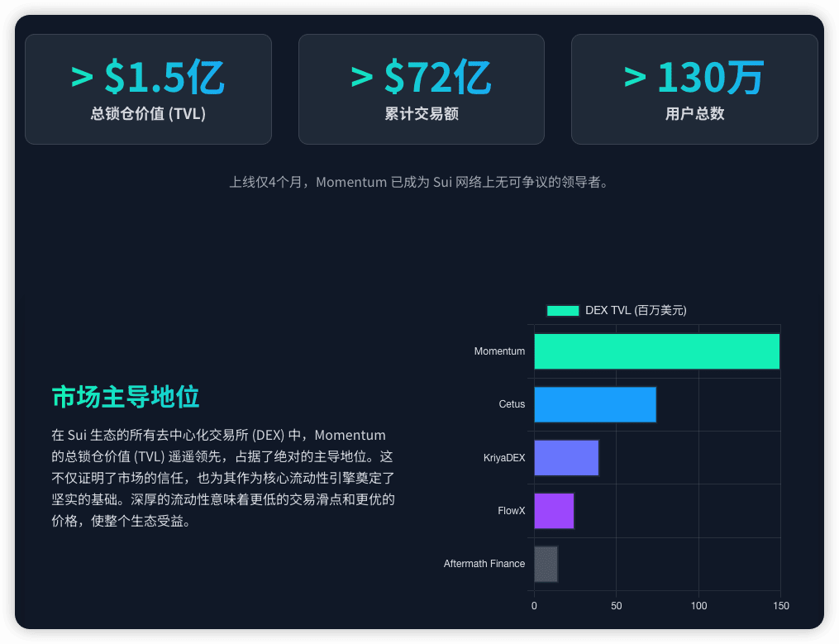Click the 用户总数 caption
Viewport: 839px width, 644px height.
click(x=694, y=113)
